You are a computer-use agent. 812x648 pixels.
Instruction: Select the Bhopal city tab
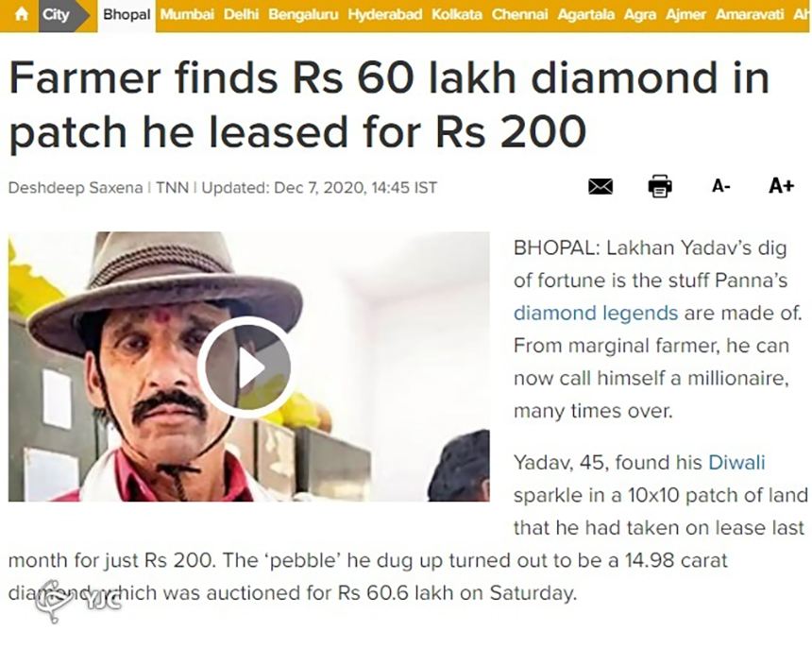tap(127, 15)
